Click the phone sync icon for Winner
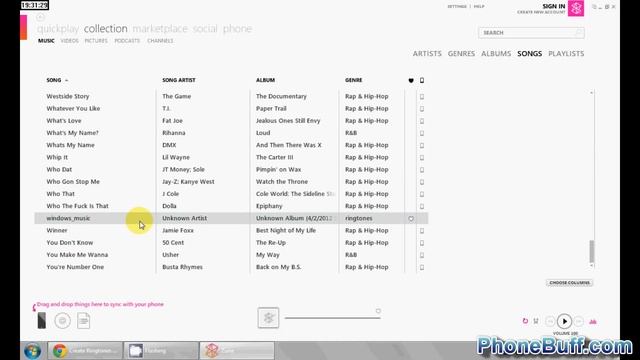The height and width of the screenshot is (360, 640). (422, 231)
